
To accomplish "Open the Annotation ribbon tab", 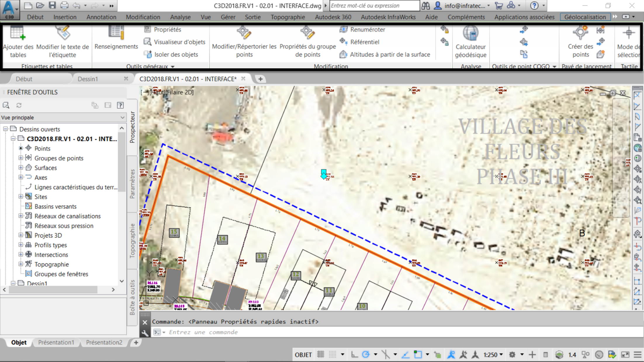I will pos(101,17).
